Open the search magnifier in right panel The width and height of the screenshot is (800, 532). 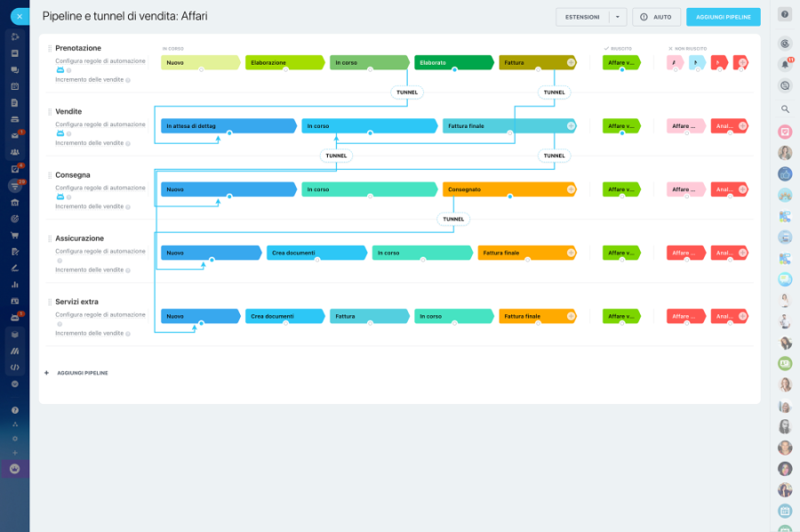785,108
